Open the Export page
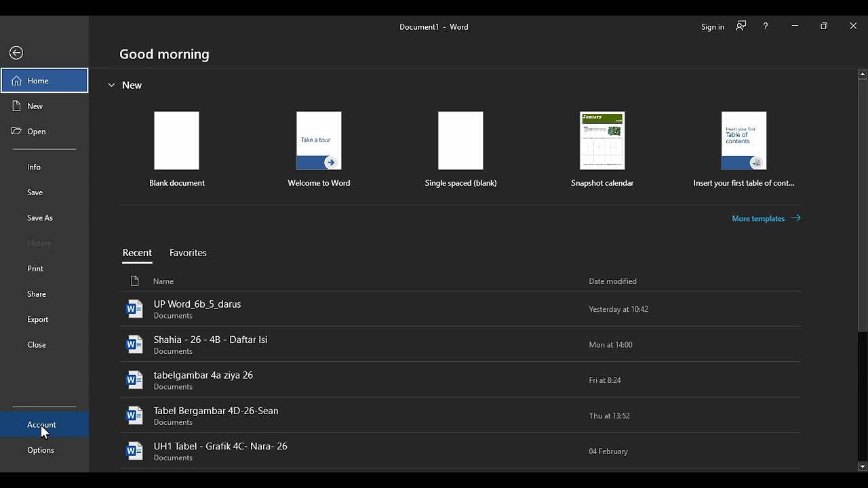The width and height of the screenshot is (868, 488). coord(45,319)
